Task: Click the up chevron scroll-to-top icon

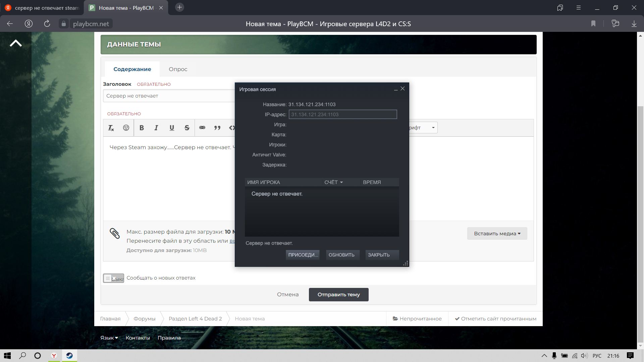Action: click(16, 43)
